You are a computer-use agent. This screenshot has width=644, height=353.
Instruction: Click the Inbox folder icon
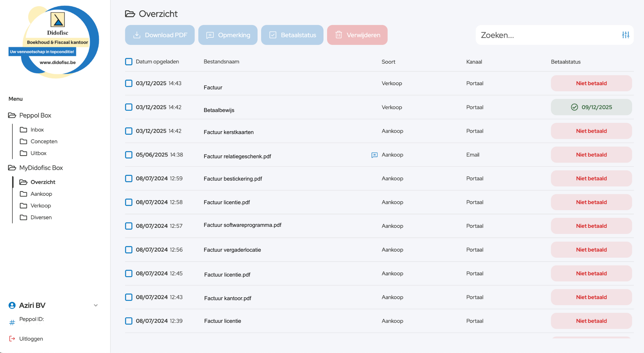tap(23, 130)
